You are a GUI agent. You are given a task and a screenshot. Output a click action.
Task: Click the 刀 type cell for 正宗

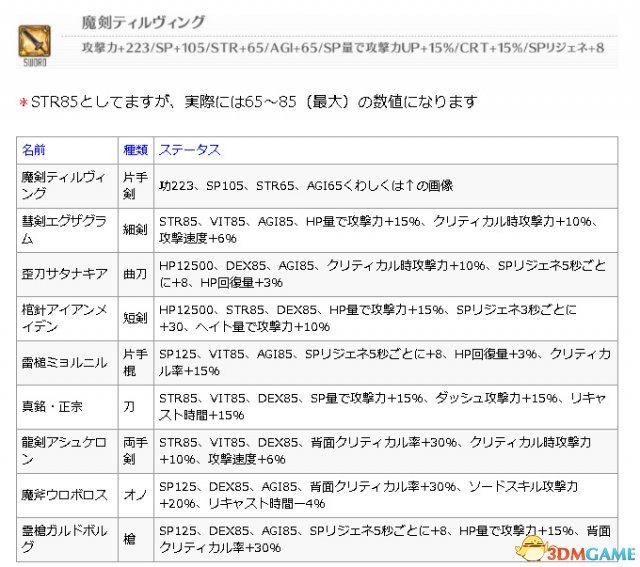tap(136, 407)
